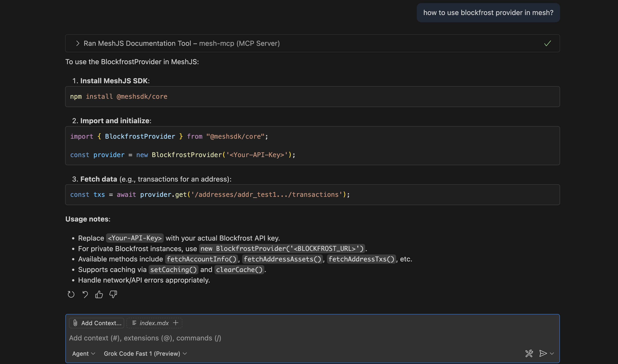Click the user message bubble about blockfrost
The height and width of the screenshot is (364, 618).
488,13
